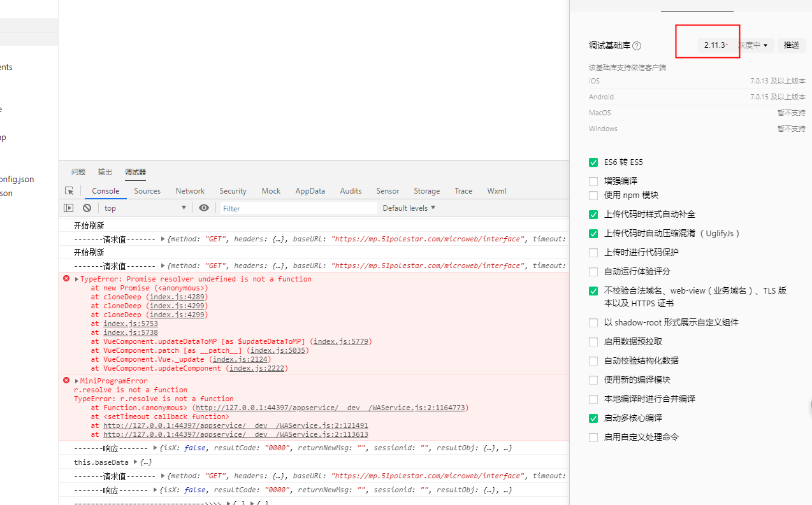Open link index.js:2222
Image resolution: width=812 pixels, height=505 pixels.
[256, 368]
